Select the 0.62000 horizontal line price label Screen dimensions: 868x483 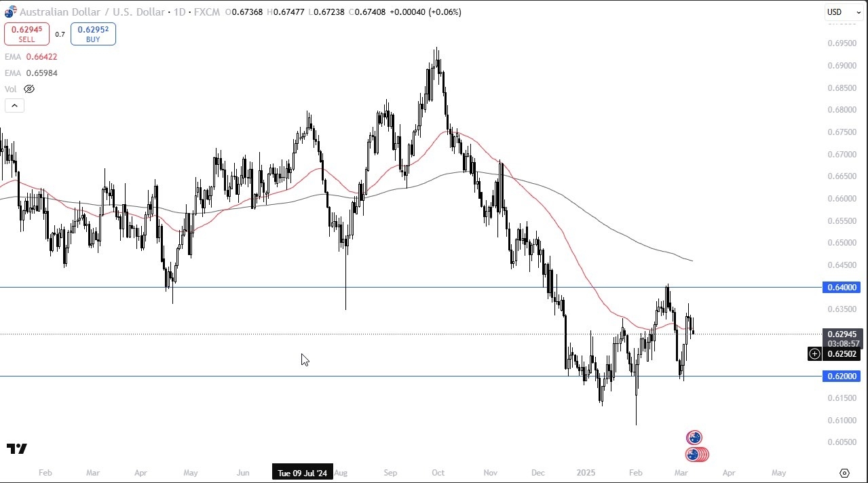(x=842, y=376)
